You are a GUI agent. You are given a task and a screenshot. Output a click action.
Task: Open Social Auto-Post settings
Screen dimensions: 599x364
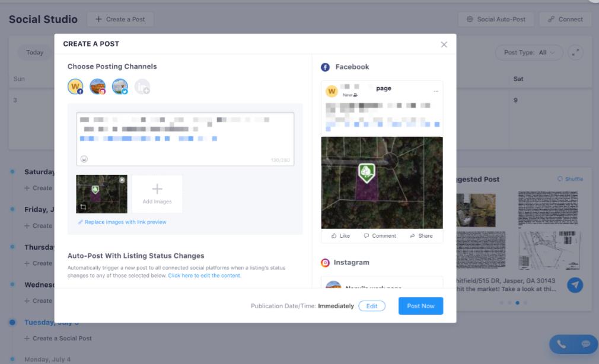496,19
